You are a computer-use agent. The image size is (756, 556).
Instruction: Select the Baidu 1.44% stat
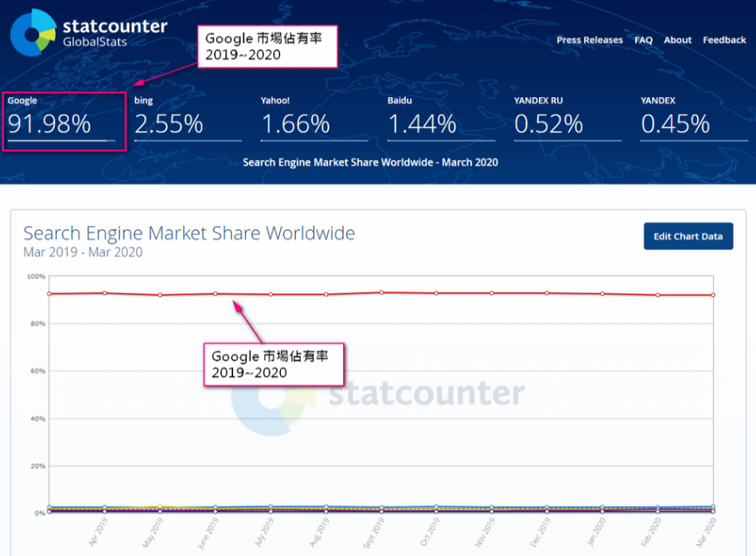tap(441, 119)
